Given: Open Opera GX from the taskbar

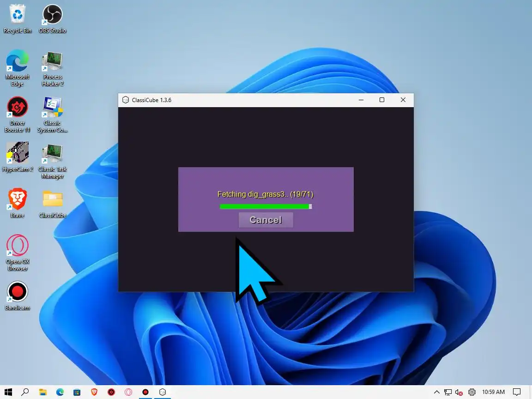Looking at the screenshot, I should click(128, 392).
